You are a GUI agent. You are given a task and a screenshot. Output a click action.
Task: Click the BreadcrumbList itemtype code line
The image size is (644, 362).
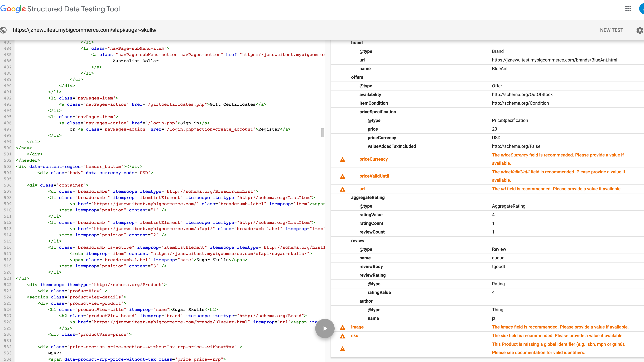click(x=153, y=191)
